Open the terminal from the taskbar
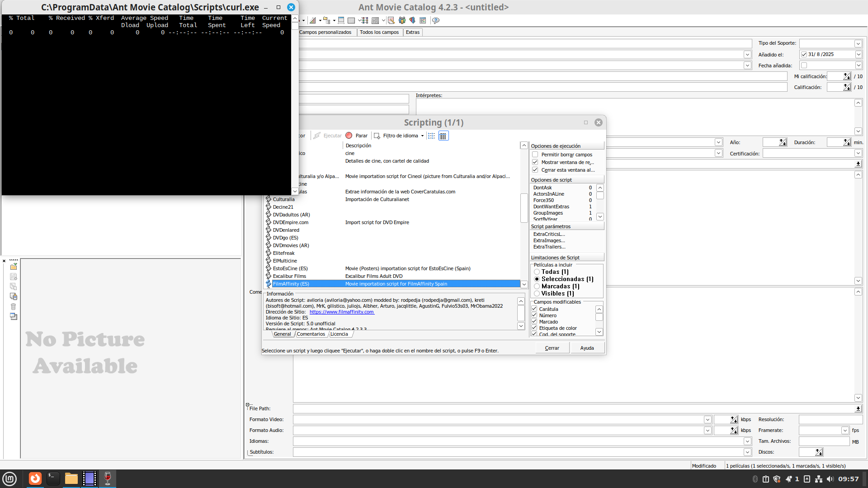The width and height of the screenshot is (868, 488). [53, 479]
